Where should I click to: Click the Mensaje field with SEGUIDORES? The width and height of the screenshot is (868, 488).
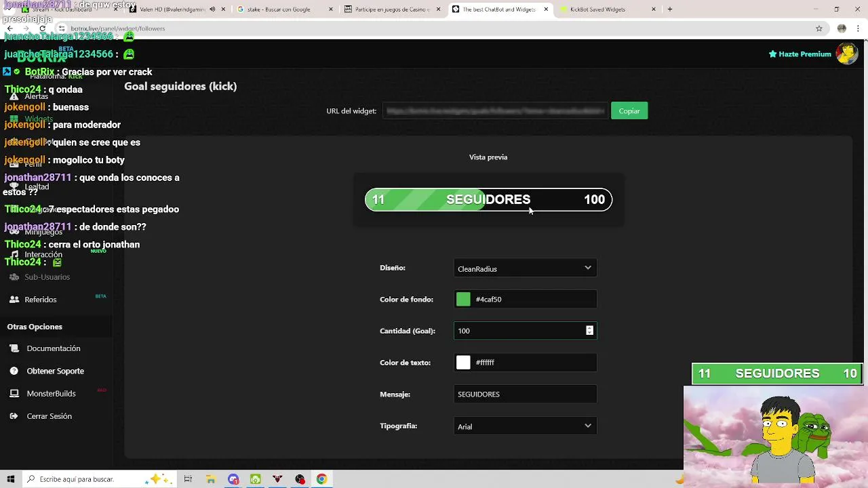(526, 394)
